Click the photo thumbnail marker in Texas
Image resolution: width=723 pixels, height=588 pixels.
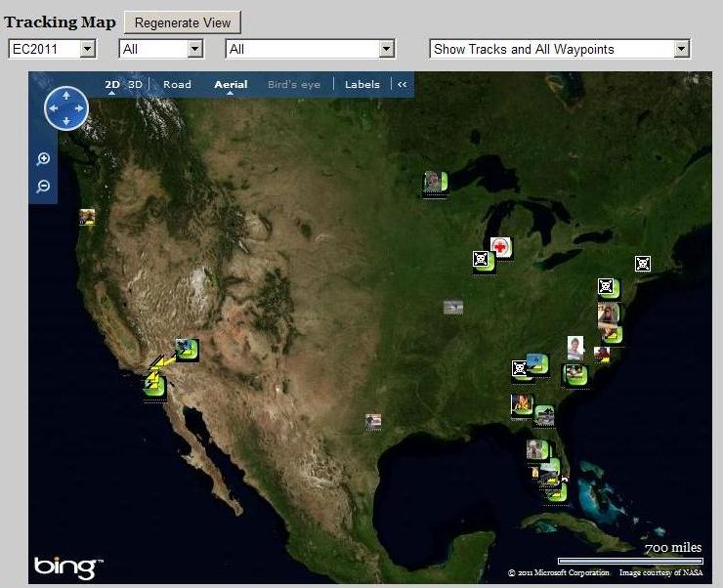point(373,421)
